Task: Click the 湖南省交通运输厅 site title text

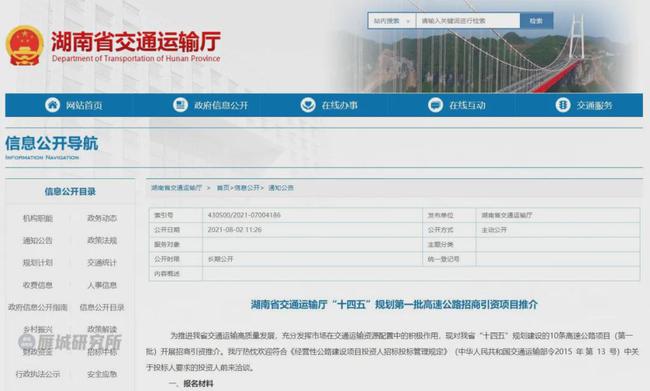Action: click(x=136, y=41)
